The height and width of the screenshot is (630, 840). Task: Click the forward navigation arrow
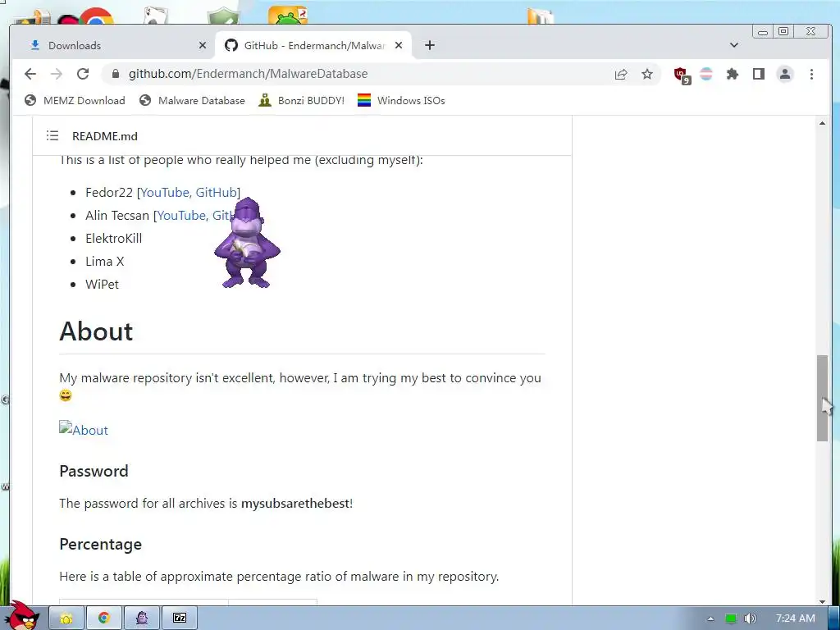tap(57, 74)
